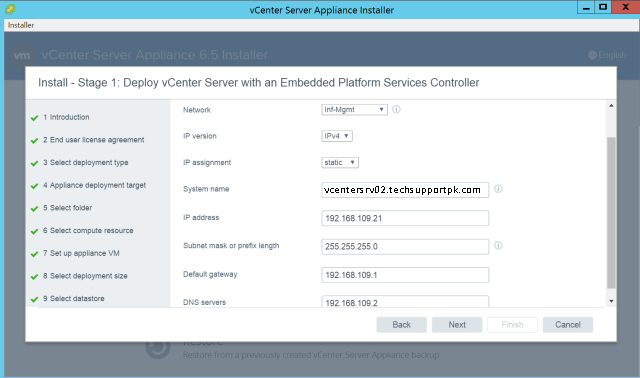
Task: Click the info icon beside System name field
Action: (498, 189)
